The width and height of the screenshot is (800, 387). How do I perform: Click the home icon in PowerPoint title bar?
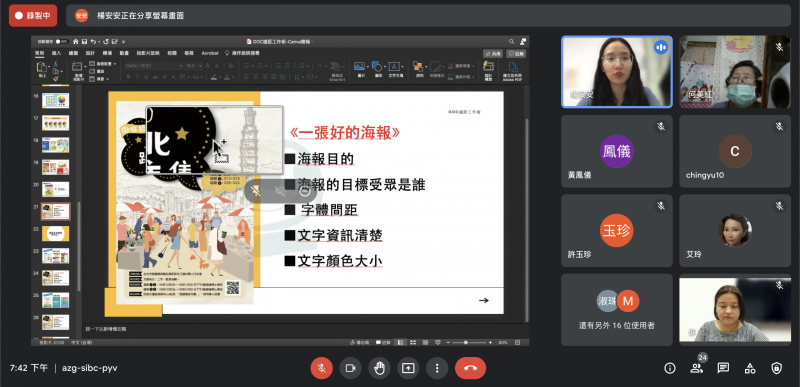click(x=76, y=42)
